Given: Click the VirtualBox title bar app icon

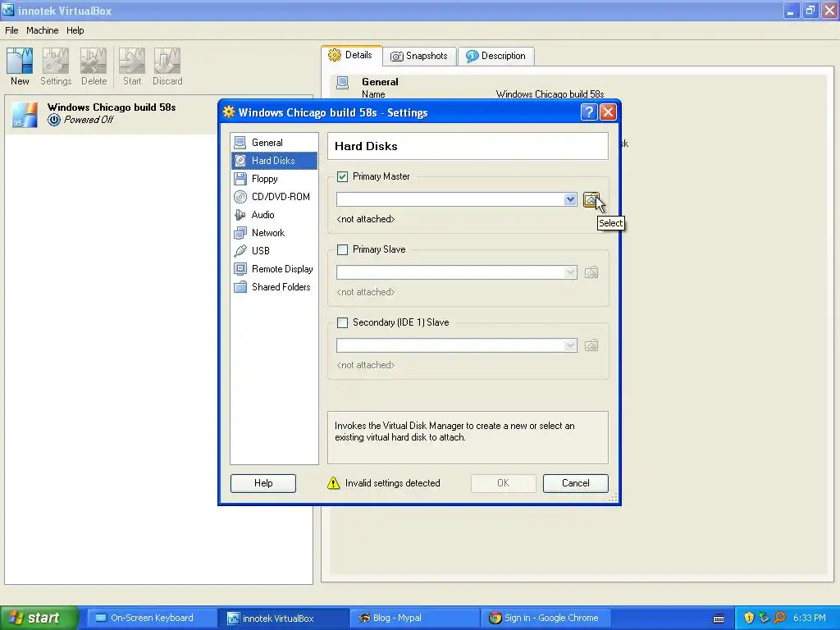Looking at the screenshot, I should tap(7, 10).
